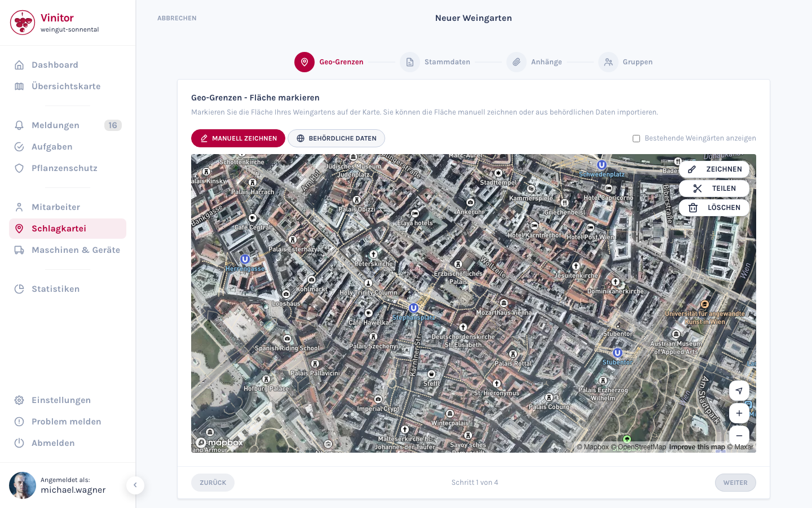
Task: Click the Mitarbeiter person icon
Action: coord(19,207)
